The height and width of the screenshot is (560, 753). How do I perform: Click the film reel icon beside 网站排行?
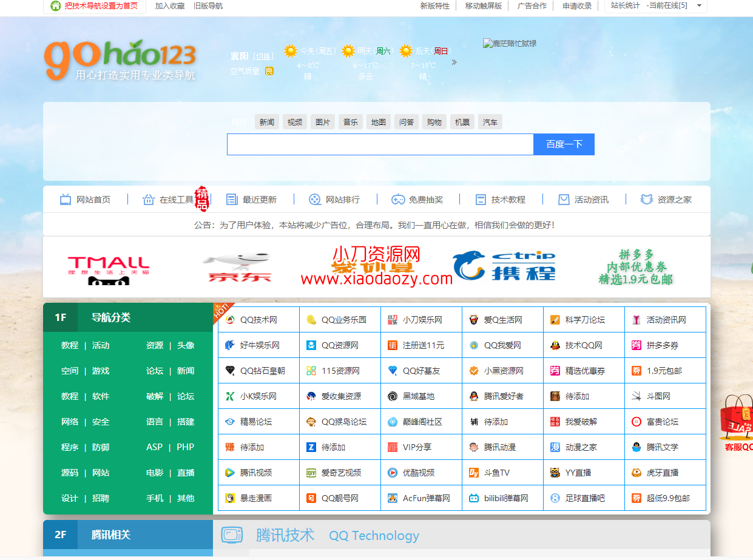coord(315,200)
